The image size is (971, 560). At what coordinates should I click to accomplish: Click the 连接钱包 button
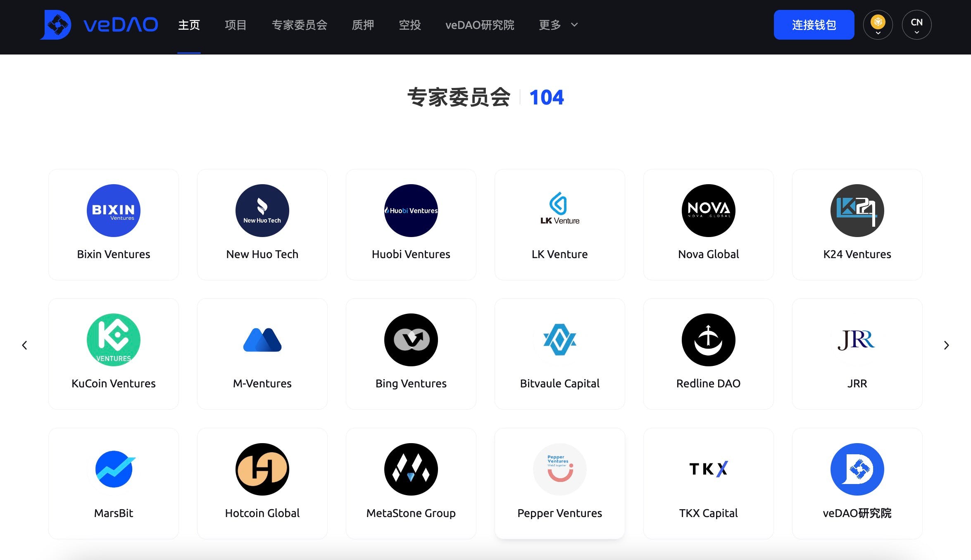814,25
